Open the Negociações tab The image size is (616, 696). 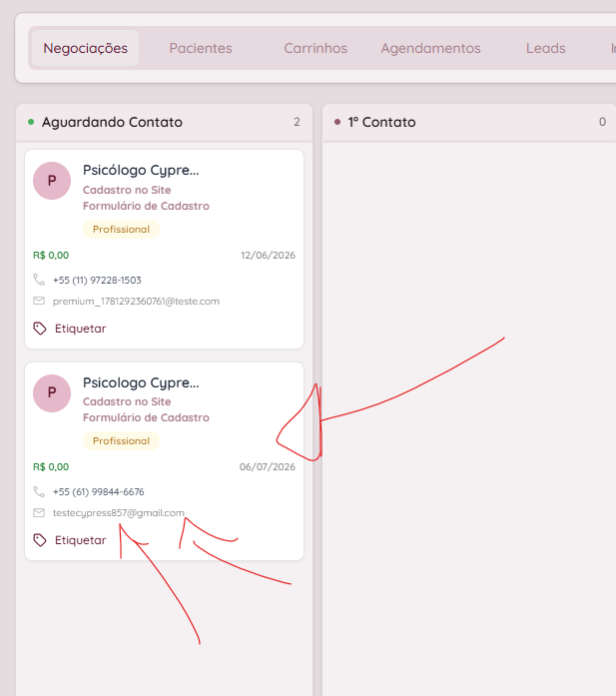point(85,48)
